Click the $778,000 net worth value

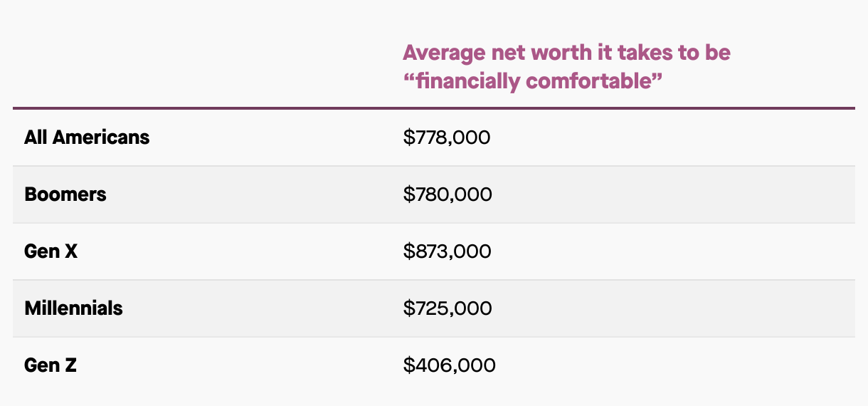point(447,137)
